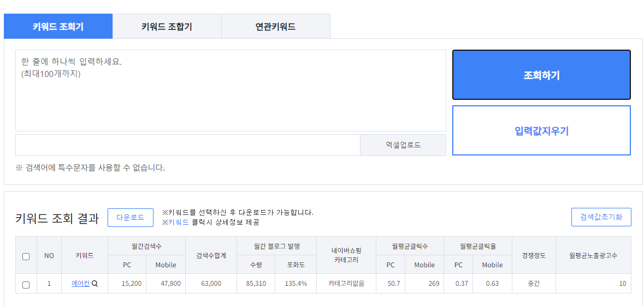Click the 조회하기 button

[x=541, y=75]
